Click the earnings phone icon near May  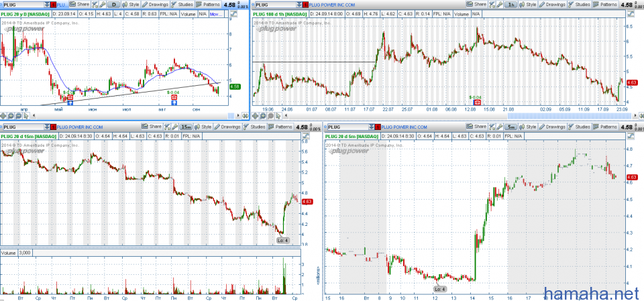click(70, 97)
